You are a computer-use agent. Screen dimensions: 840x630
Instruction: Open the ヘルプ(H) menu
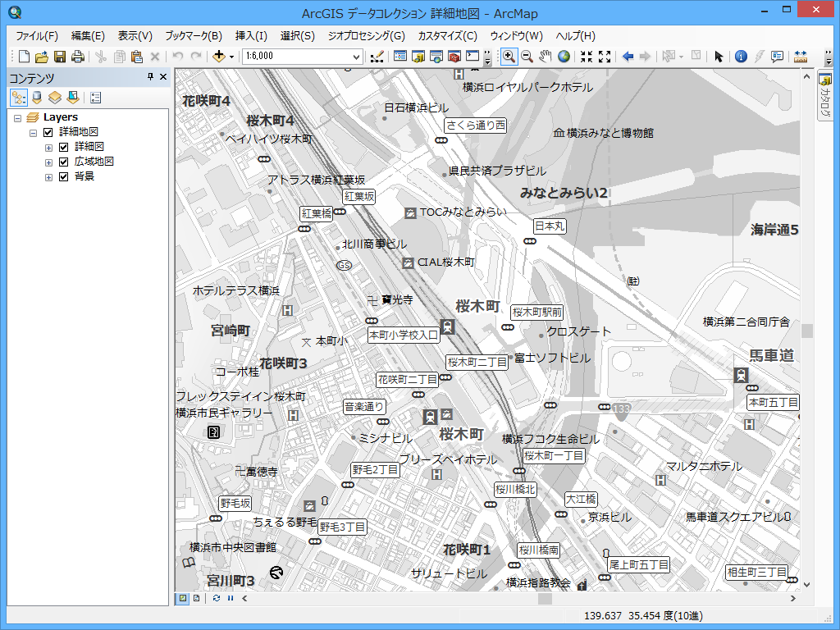pyautogui.click(x=575, y=36)
